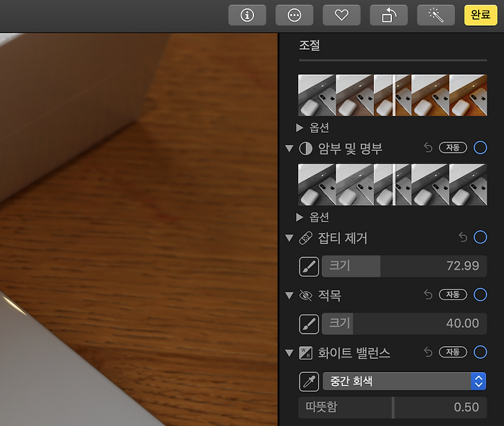Pick the white balance eyedropper tool
The image size is (504, 426).
309,382
